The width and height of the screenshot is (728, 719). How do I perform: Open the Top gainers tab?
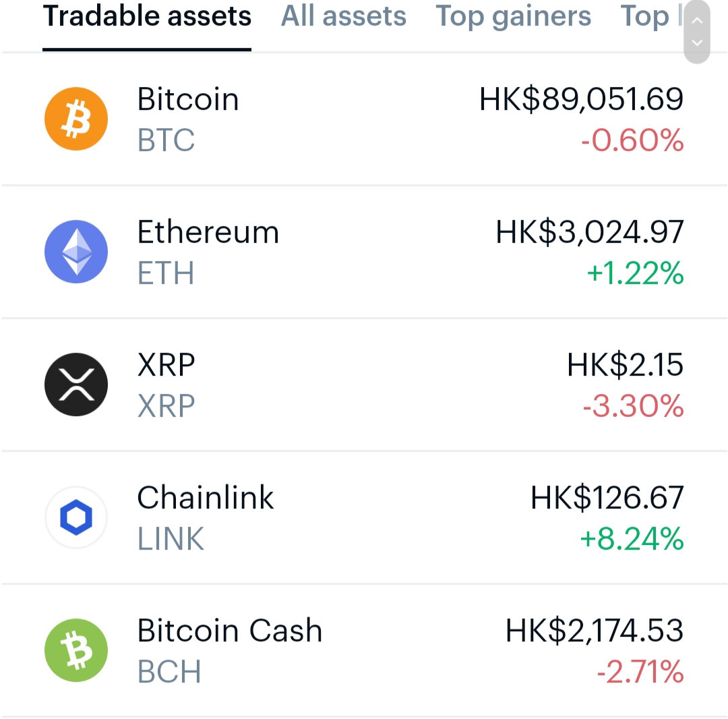(513, 17)
